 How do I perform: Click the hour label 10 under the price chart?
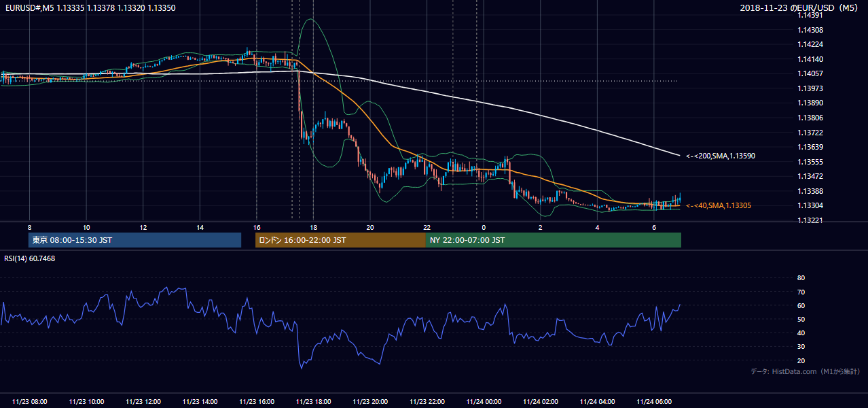pos(86,227)
